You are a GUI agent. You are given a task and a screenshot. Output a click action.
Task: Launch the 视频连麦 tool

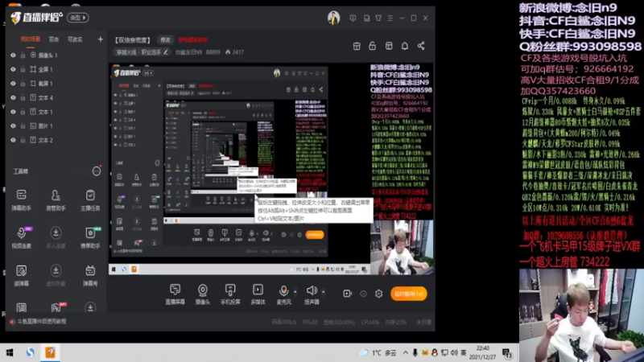22,237
